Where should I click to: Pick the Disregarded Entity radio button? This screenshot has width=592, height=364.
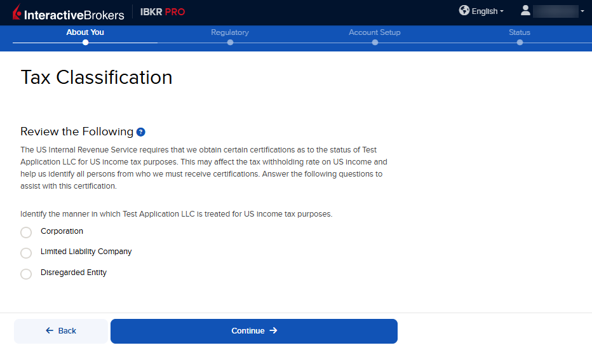tap(26, 274)
